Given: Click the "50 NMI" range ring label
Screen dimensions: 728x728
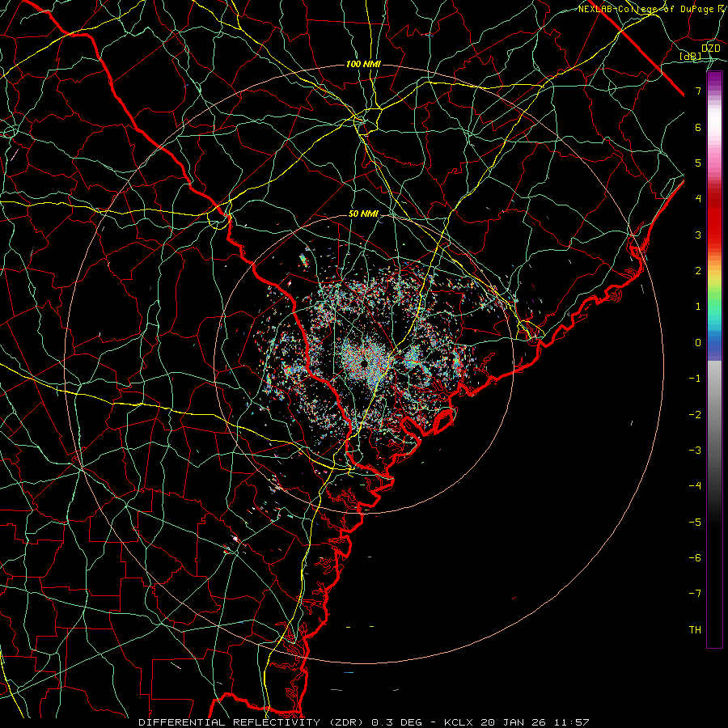Looking at the screenshot, I should coord(363,214).
